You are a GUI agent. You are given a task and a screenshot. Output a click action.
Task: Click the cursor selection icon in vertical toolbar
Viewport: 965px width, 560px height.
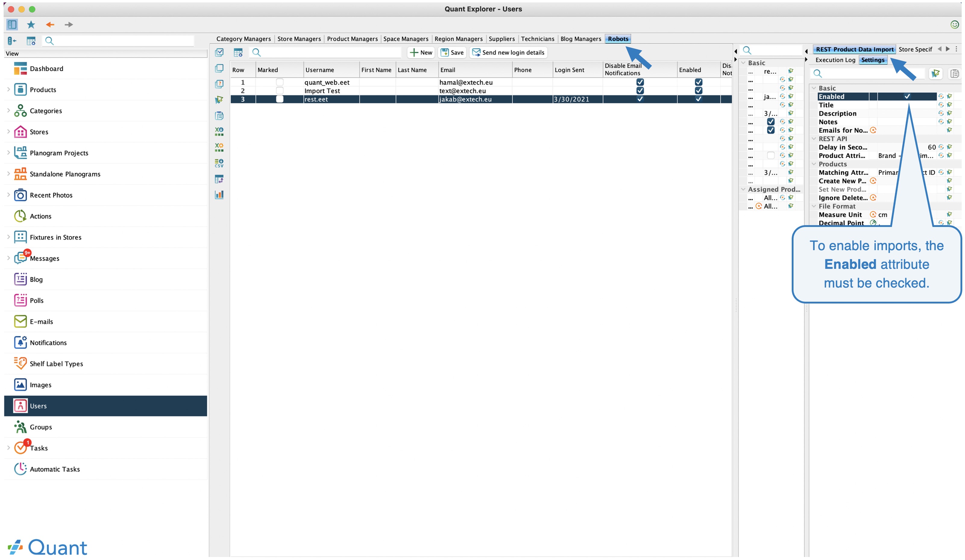click(x=219, y=99)
